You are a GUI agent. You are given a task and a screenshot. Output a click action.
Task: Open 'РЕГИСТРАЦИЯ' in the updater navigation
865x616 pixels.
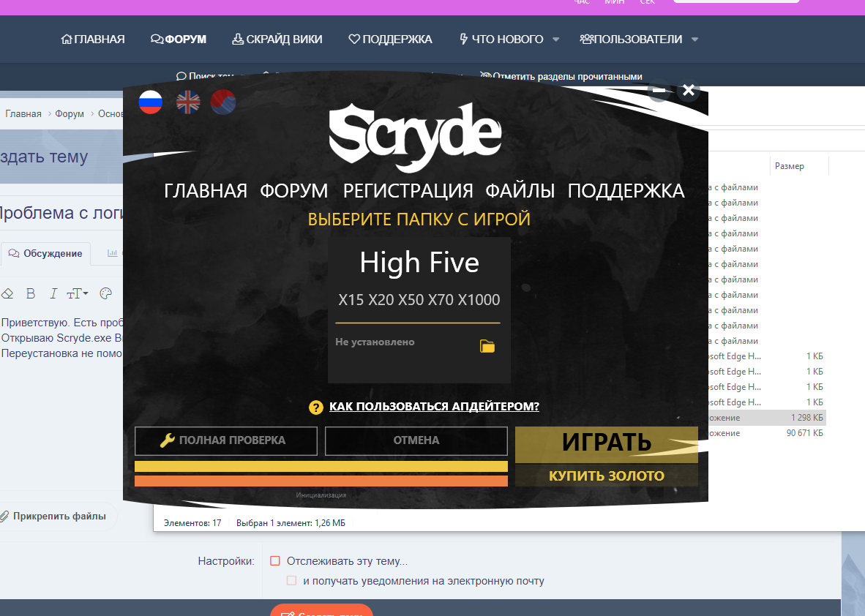tap(408, 190)
